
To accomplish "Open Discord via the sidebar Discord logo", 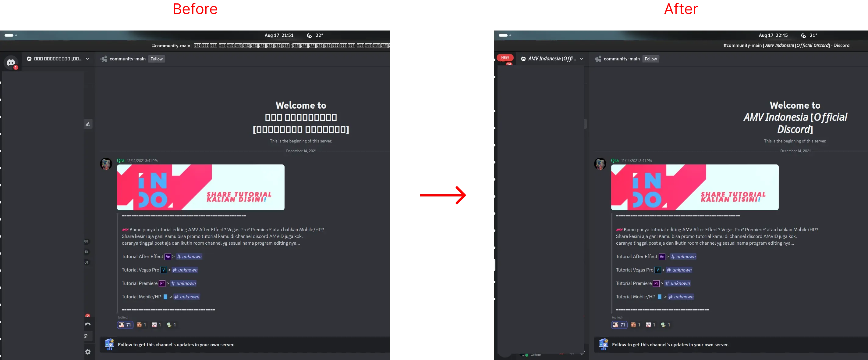I will pos(11,62).
